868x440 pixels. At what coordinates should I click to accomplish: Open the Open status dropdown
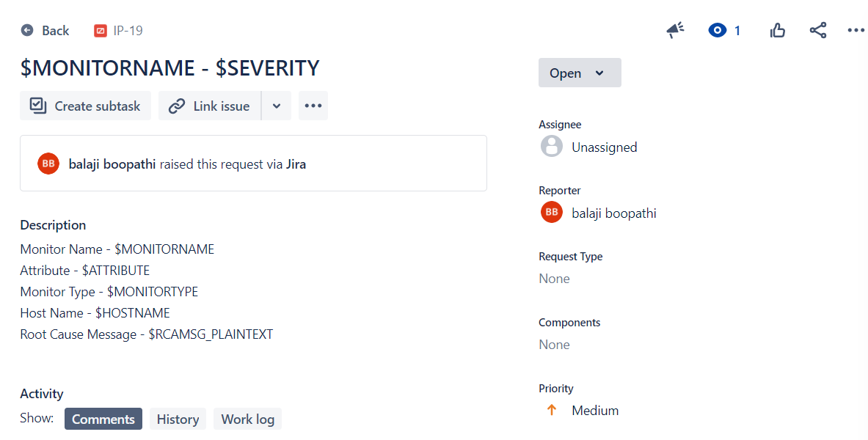click(x=580, y=73)
